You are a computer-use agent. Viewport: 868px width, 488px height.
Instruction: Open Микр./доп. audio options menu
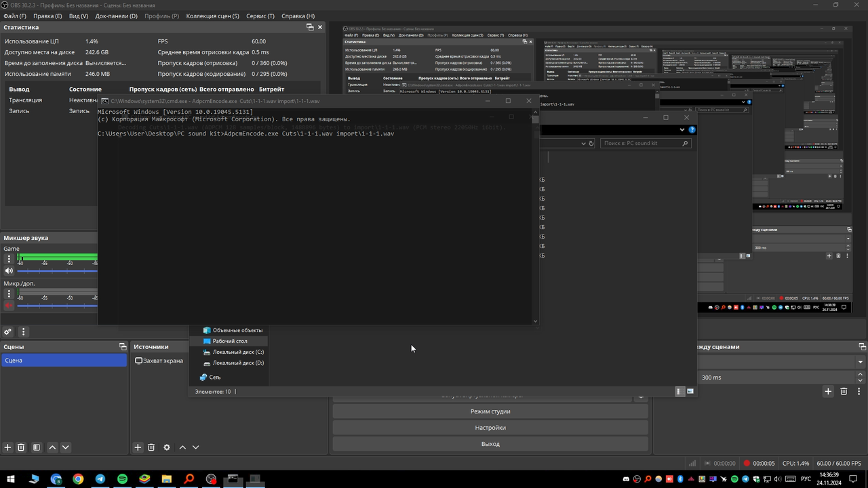tap(9, 293)
